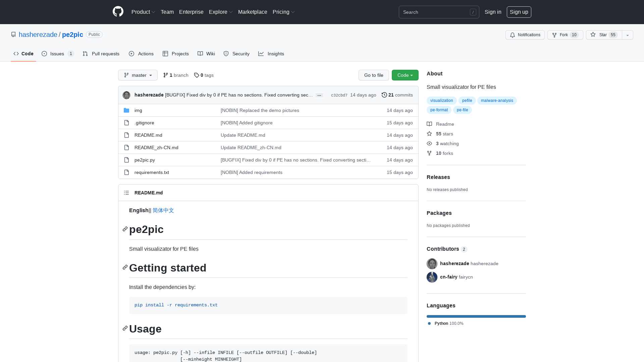Expand the Explore navigation dropdown
The height and width of the screenshot is (362, 644).
[x=220, y=12]
